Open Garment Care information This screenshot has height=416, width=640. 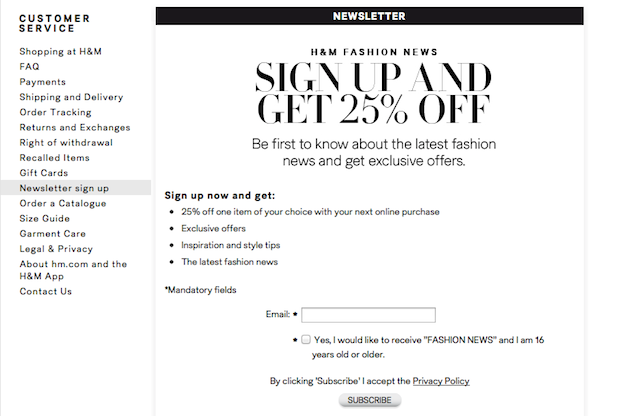point(53,234)
